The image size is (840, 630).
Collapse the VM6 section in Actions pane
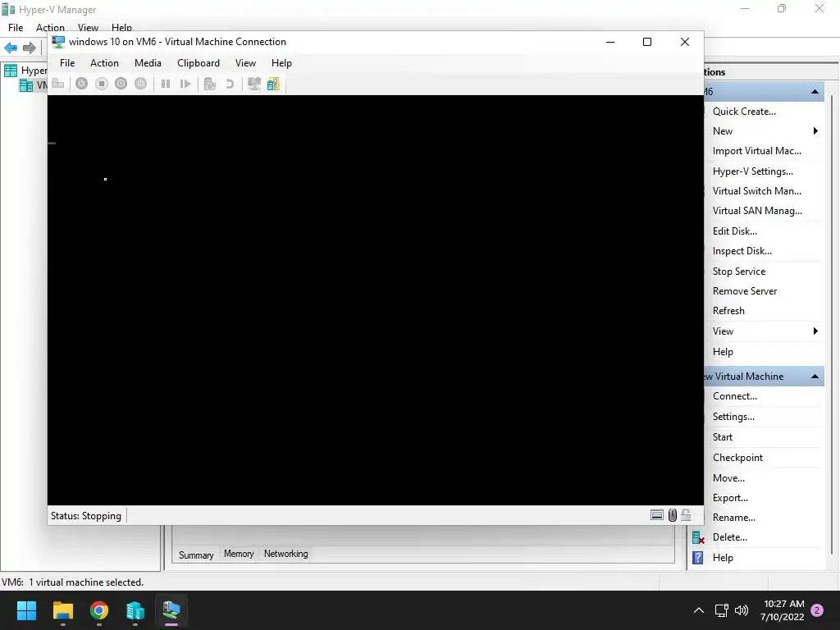coord(815,92)
